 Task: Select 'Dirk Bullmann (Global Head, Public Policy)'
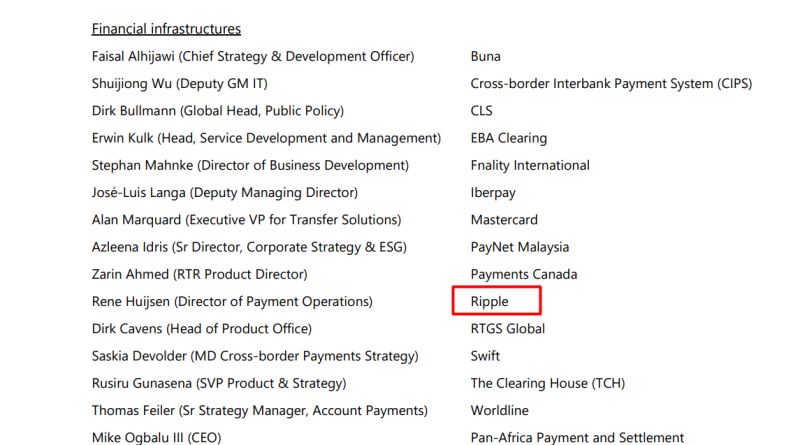click(x=218, y=111)
